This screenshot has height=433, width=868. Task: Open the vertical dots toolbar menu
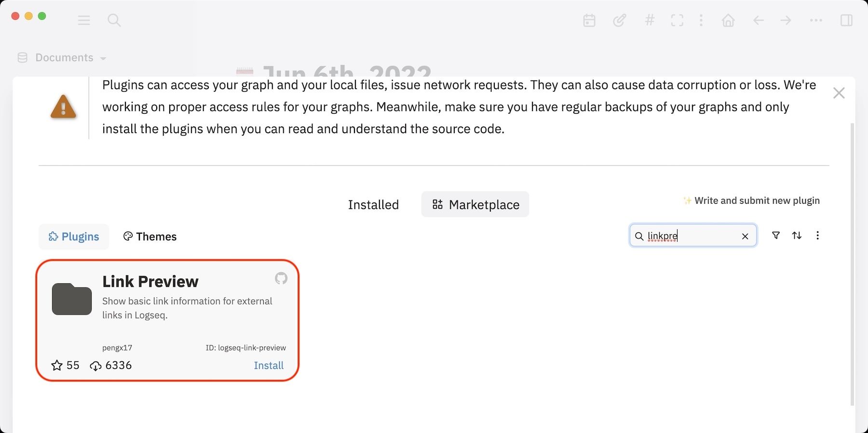point(701,20)
